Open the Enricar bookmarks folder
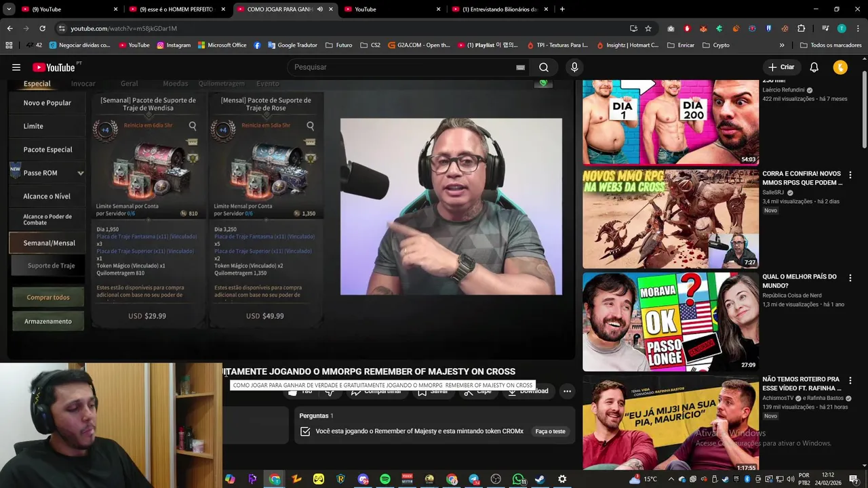This screenshot has width=868, height=488. point(681,45)
